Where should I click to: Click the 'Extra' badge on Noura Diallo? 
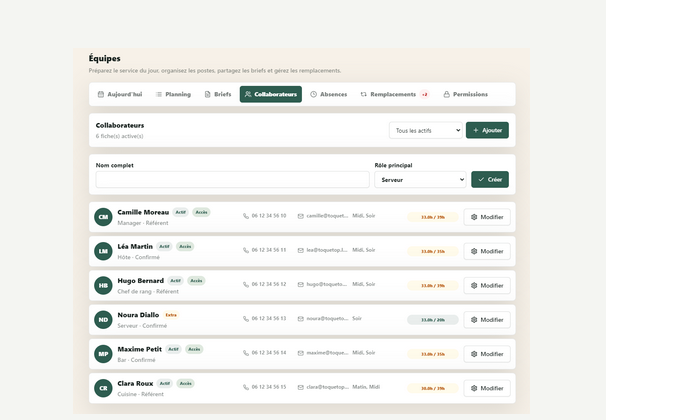171,315
